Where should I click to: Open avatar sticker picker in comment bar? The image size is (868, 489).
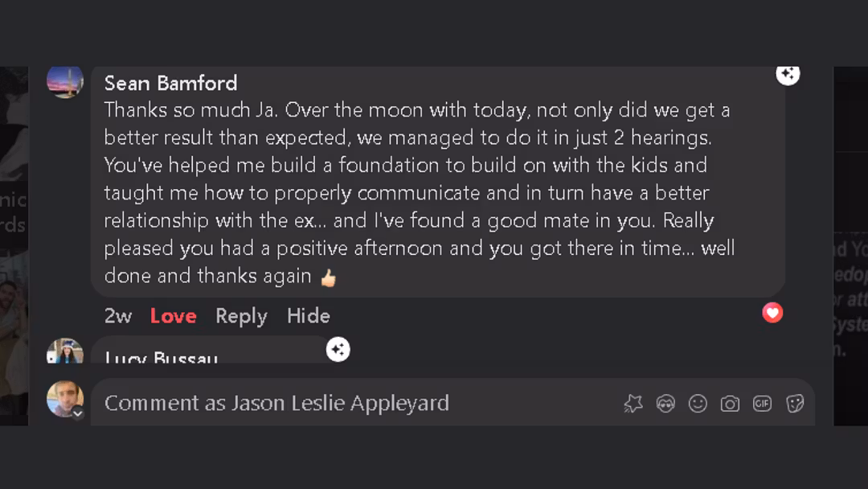[x=665, y=404]
